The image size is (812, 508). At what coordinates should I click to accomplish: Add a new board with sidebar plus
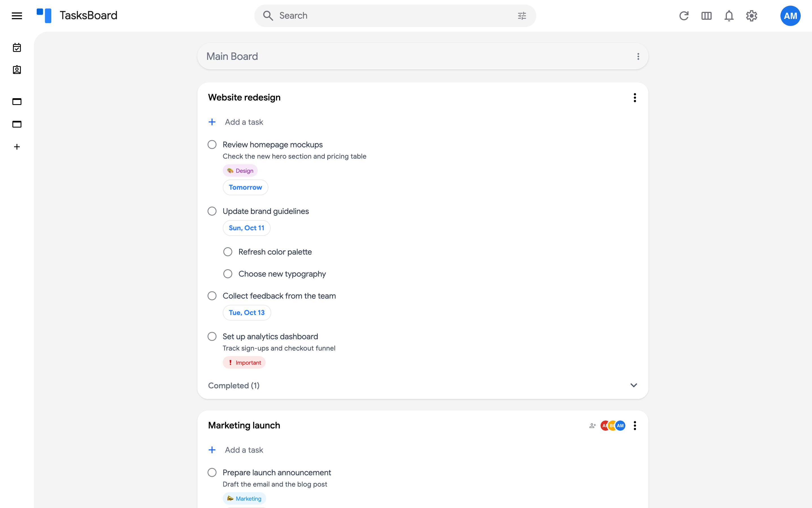[x=17, y=147]
